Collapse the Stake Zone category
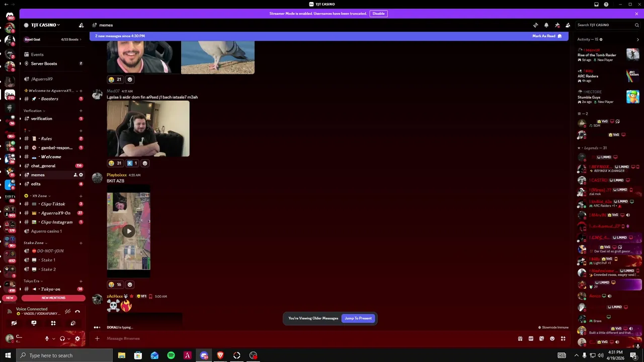This screenshot has height=362, width=644. coord(35,243)
